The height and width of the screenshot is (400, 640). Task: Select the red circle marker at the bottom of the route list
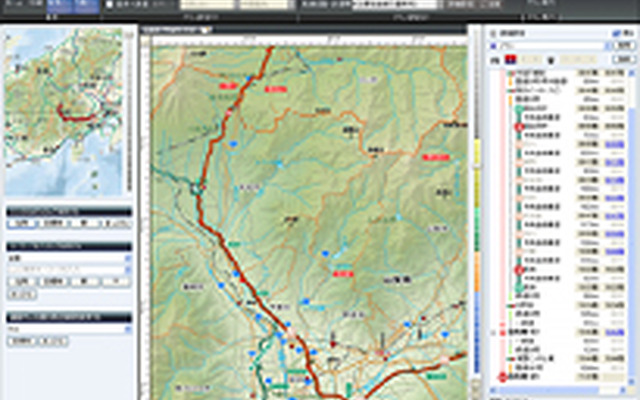pos(502,377)
